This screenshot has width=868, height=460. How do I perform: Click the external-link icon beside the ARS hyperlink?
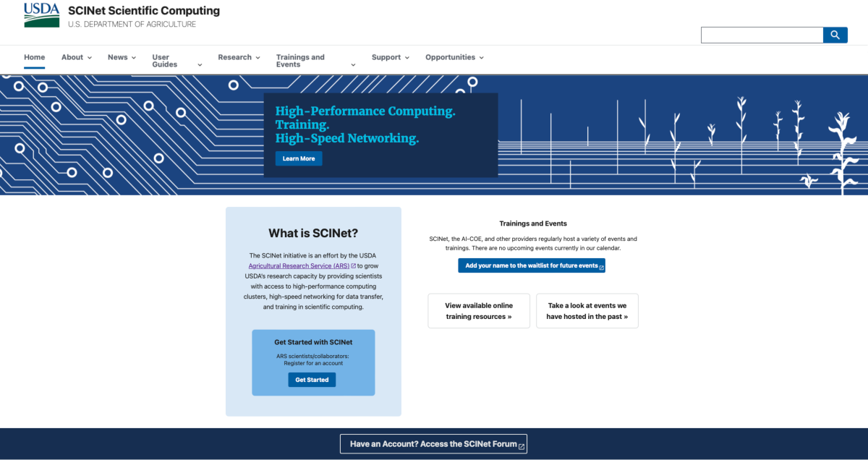(x=352, y=265)
